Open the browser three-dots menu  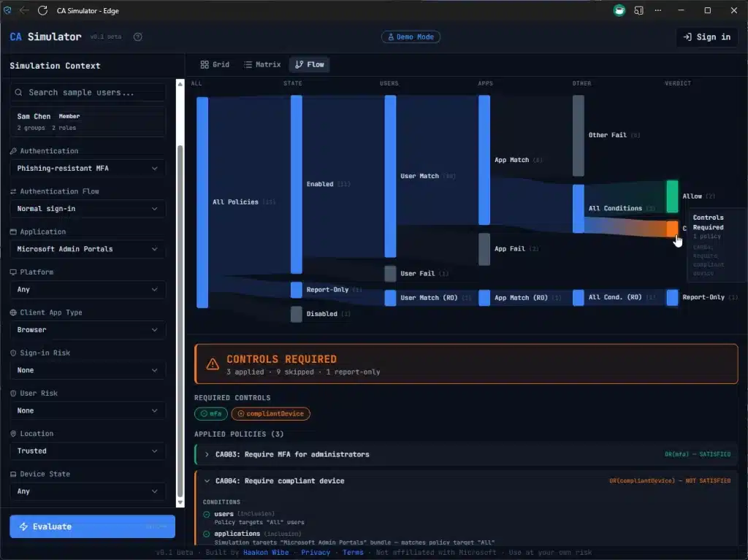pyautogui.click(x=660, y=11)
